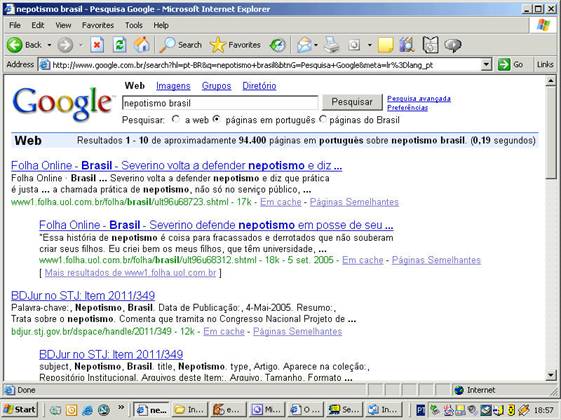561x420 pixels.
Task: Select 'páginas do Brasil' radio button
Action: (322, 119)
